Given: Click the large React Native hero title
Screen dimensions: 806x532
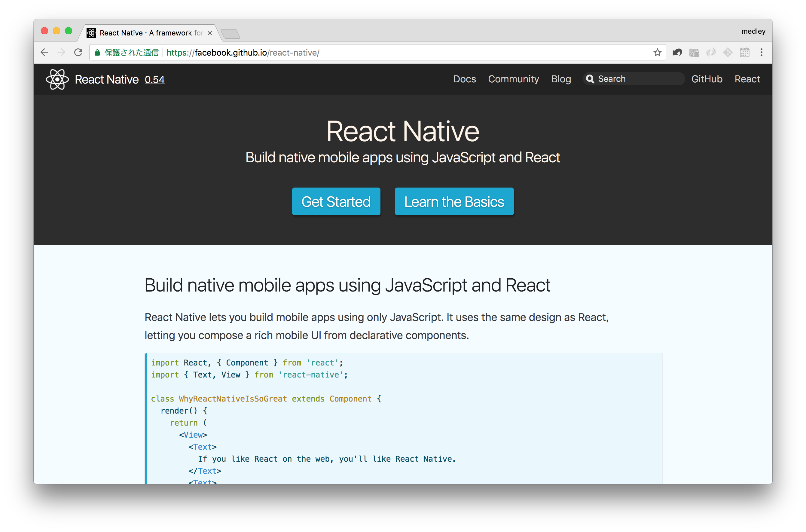Looking at the screenshot, I should click(x=403, y=131).
